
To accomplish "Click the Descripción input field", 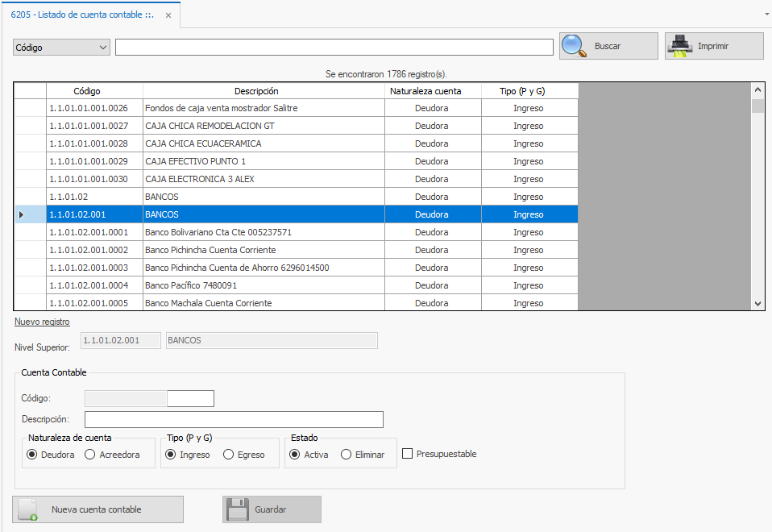I will click(x=234, y=420).
